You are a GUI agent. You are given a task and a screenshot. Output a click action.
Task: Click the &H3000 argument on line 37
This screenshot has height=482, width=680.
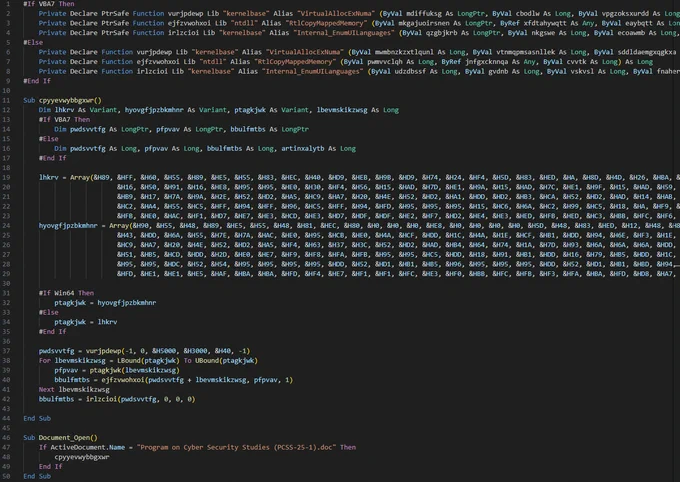[195, 351]
